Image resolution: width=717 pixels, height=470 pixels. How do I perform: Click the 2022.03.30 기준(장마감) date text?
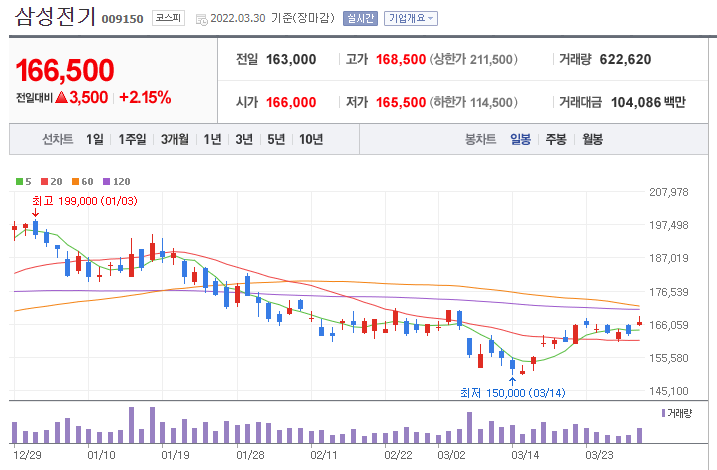(272, 18)
